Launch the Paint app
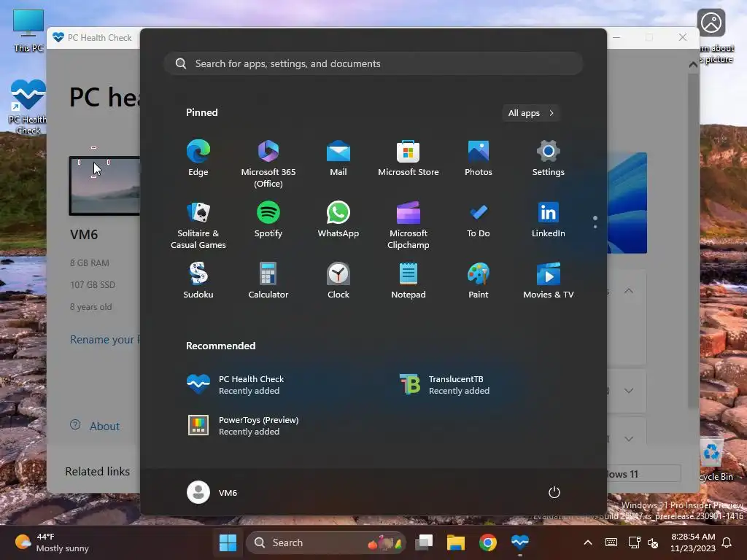 tap(479, 281)
